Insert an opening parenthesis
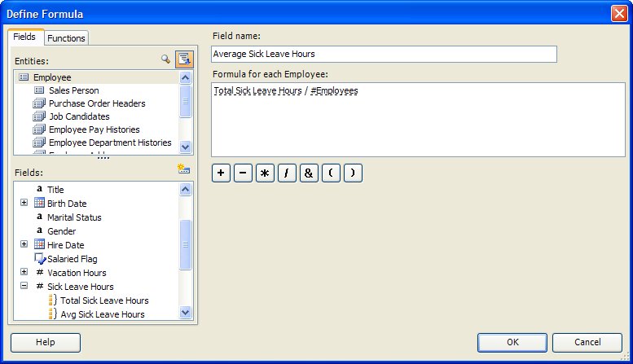The height and width of the screenshot is (364, 633). tap(331, 173)
